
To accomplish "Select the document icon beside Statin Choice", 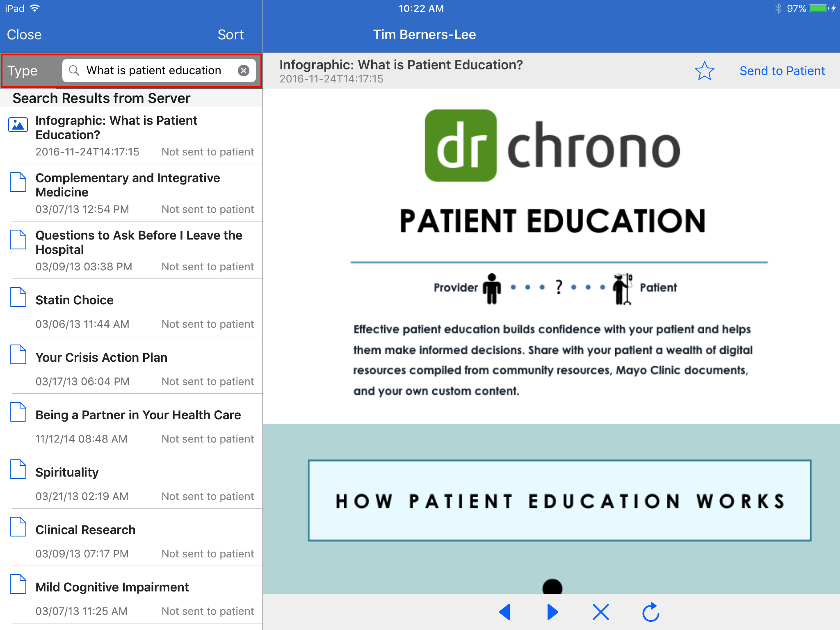I will (17, 297).
